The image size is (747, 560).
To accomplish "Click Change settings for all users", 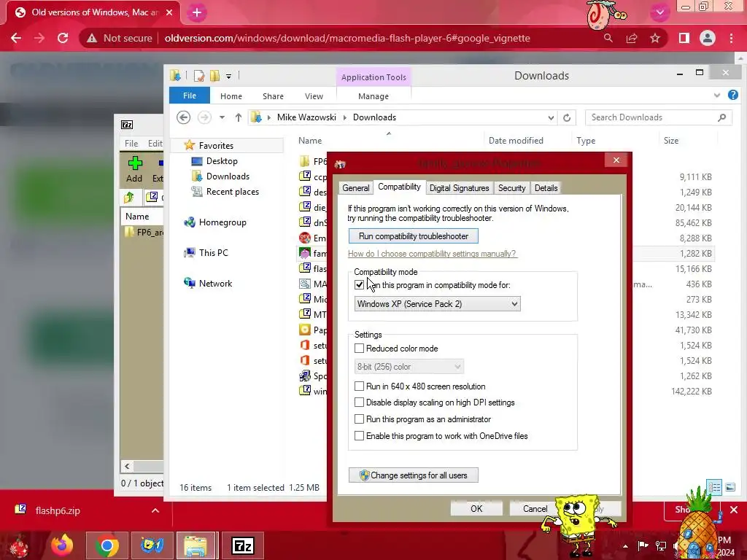I will point(414,475).
